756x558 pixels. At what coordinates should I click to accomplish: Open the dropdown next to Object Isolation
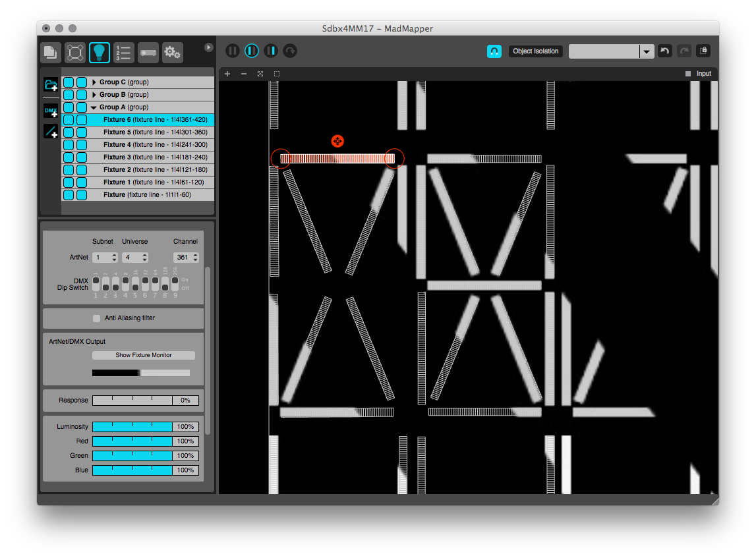tap(646, 51)
